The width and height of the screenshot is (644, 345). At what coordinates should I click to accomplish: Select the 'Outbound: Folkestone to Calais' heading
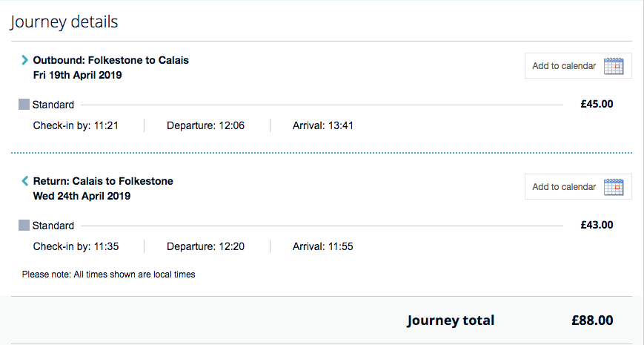pos(111,60)
